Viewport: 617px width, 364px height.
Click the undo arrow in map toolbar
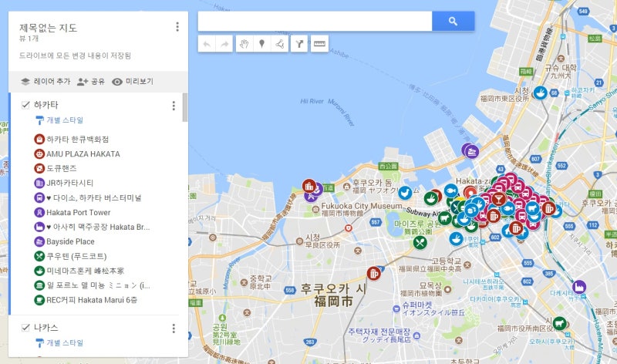[x=207, y=44]
